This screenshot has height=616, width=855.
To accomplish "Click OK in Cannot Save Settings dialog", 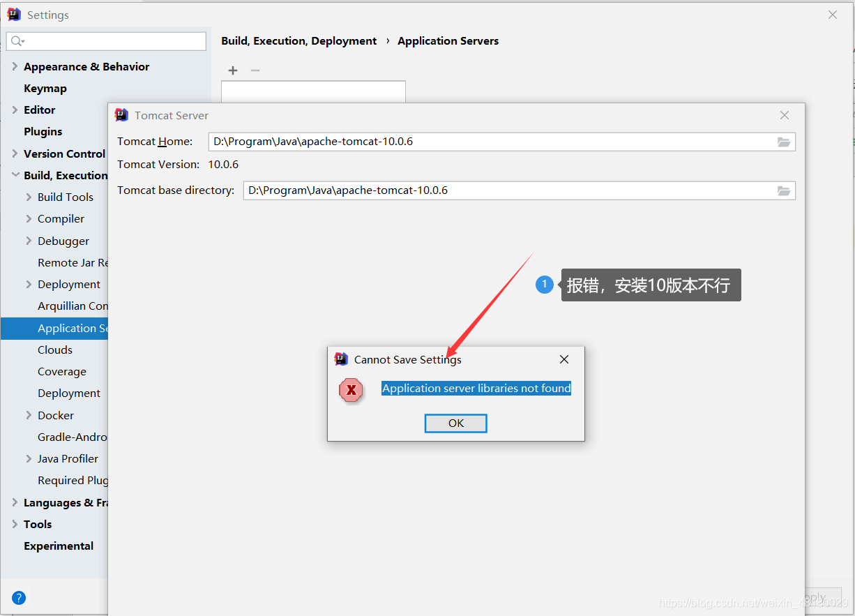I will tap(455, 423).
